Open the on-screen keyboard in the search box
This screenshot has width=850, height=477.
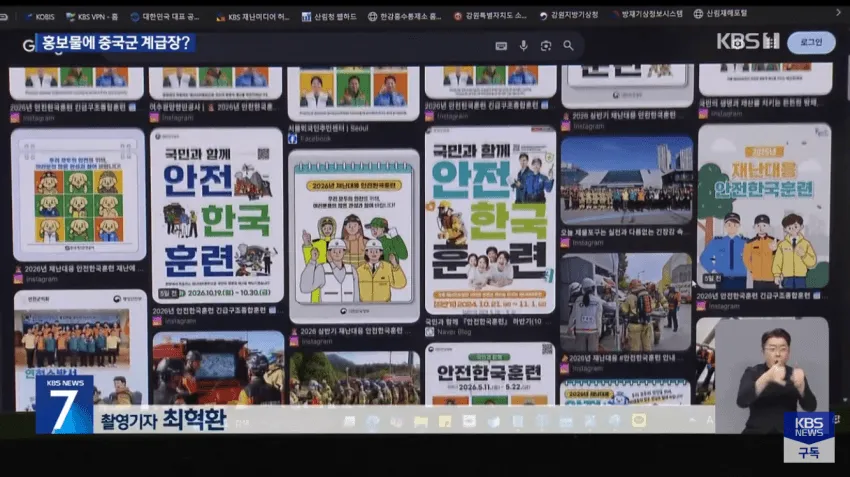point(501,46)
